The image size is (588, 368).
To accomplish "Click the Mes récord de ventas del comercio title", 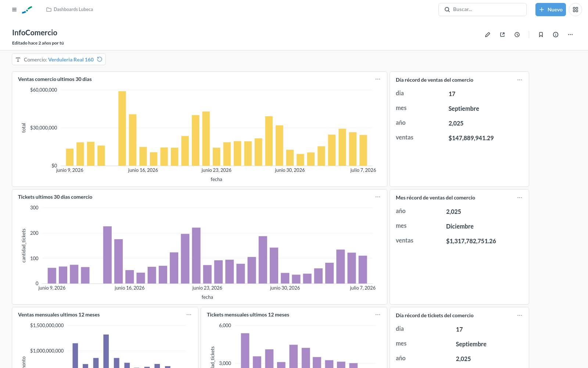I will coord(435,198).
